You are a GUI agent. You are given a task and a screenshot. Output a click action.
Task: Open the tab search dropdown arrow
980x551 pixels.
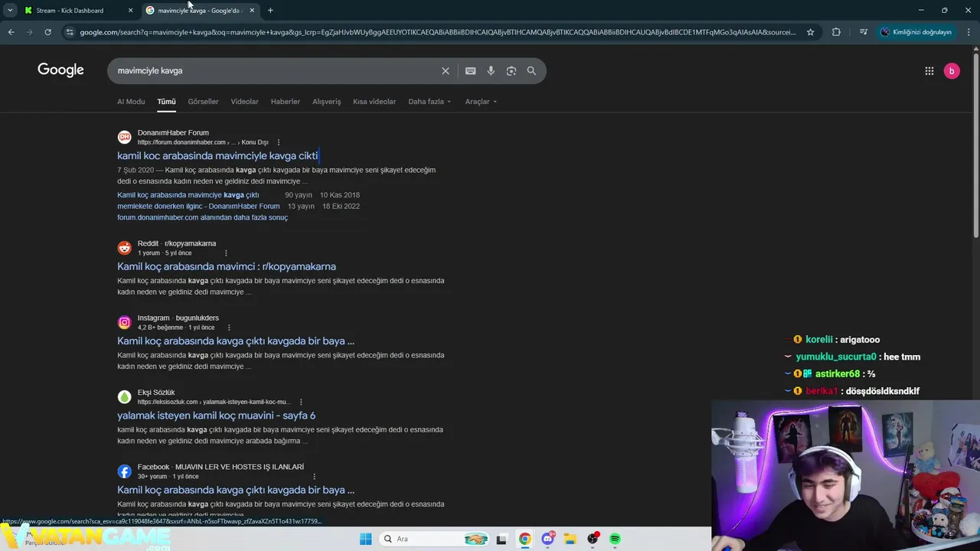[10, 10]
